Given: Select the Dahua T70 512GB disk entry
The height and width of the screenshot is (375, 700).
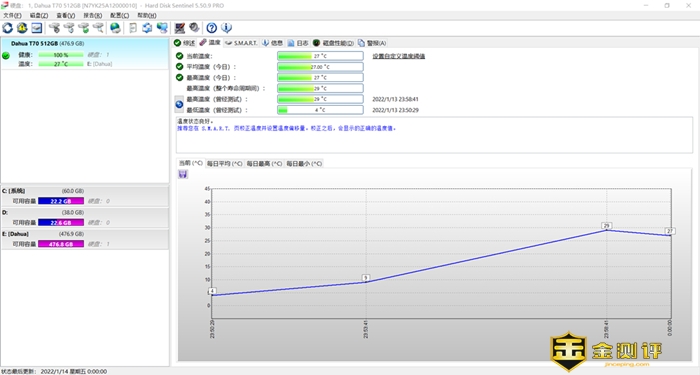Looking at the screenshot, I should click(85, 54).
